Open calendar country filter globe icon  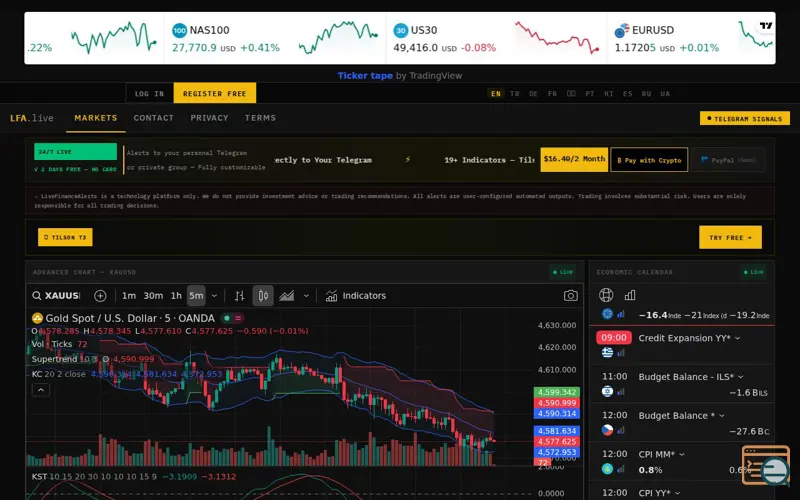(x=606, y=295)
